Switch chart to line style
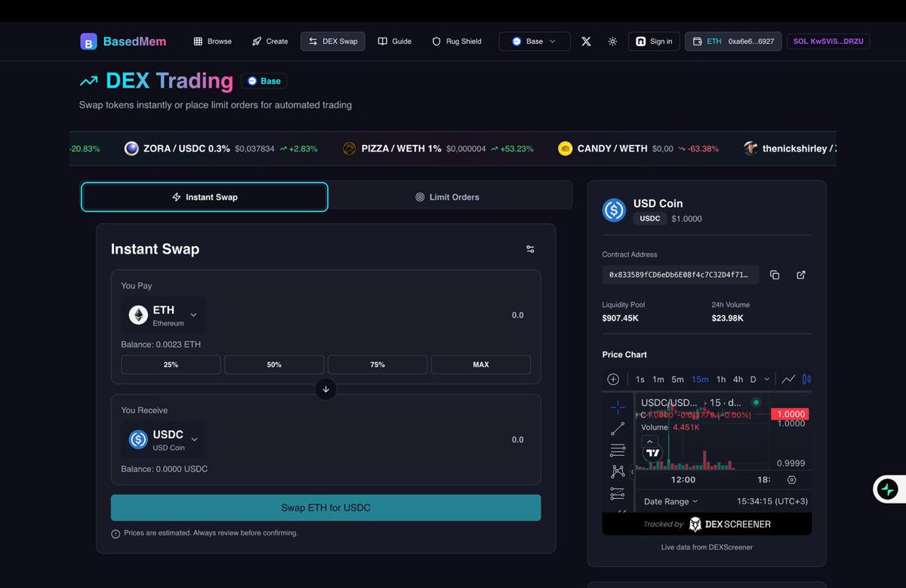Screen dimensions: 906x588 click(788, 379)
